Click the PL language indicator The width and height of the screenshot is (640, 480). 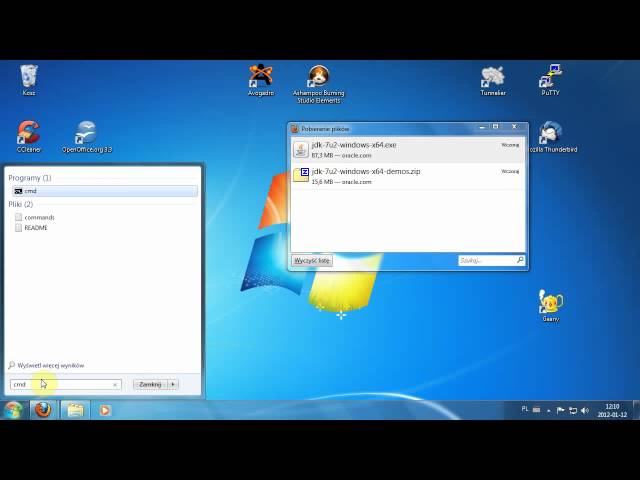click(x=525, y=409)
